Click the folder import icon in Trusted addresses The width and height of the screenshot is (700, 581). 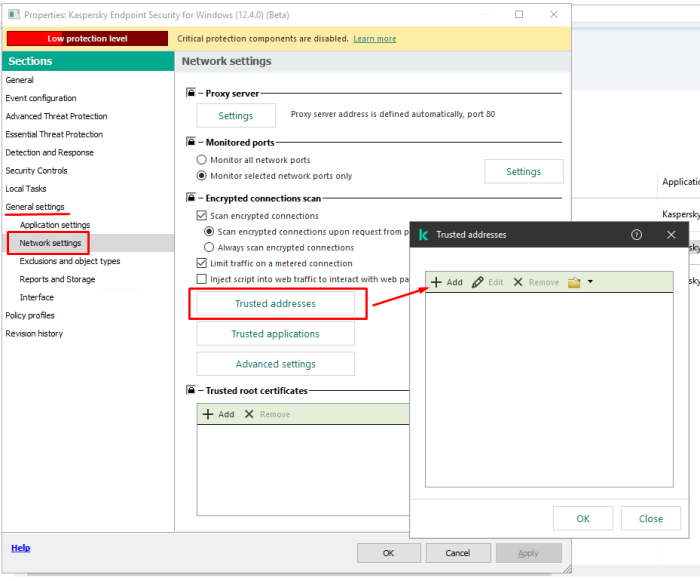(x=574, y=282)
